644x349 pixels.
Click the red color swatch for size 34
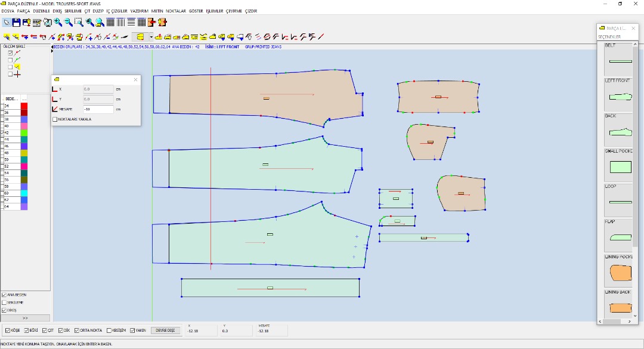click(x=24, y=106)
